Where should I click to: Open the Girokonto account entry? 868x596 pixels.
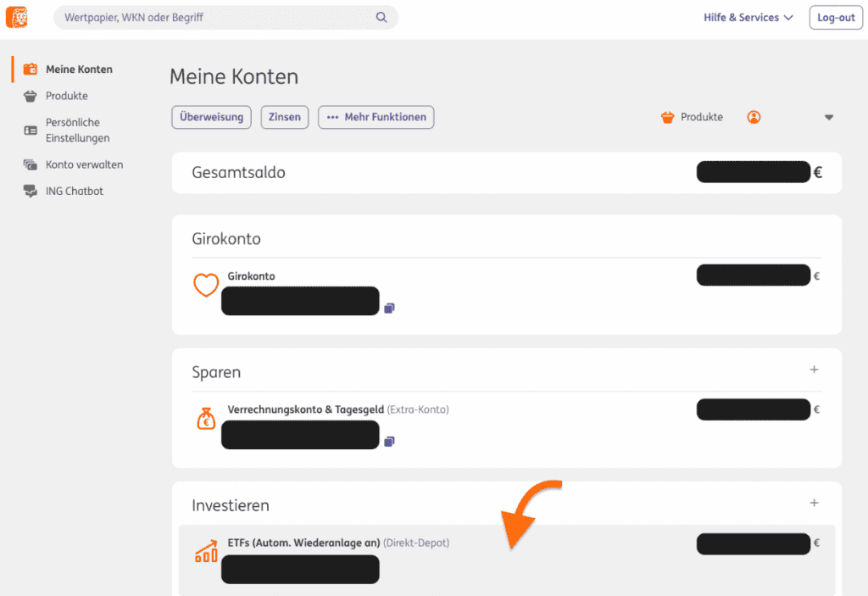point(251,276)
